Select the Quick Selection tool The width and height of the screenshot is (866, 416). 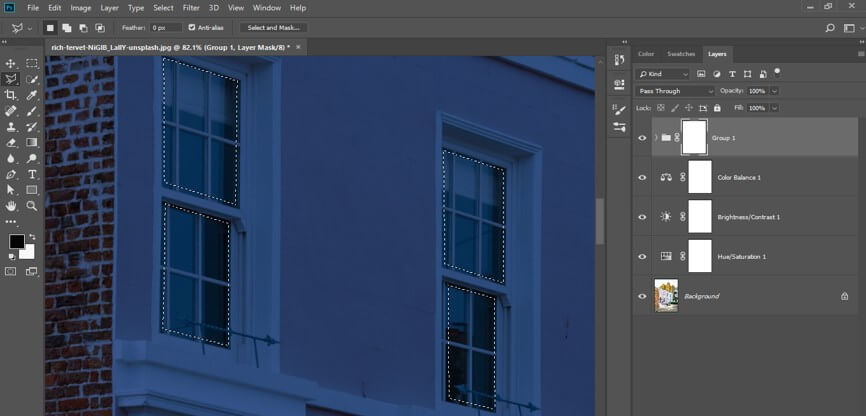32,79
